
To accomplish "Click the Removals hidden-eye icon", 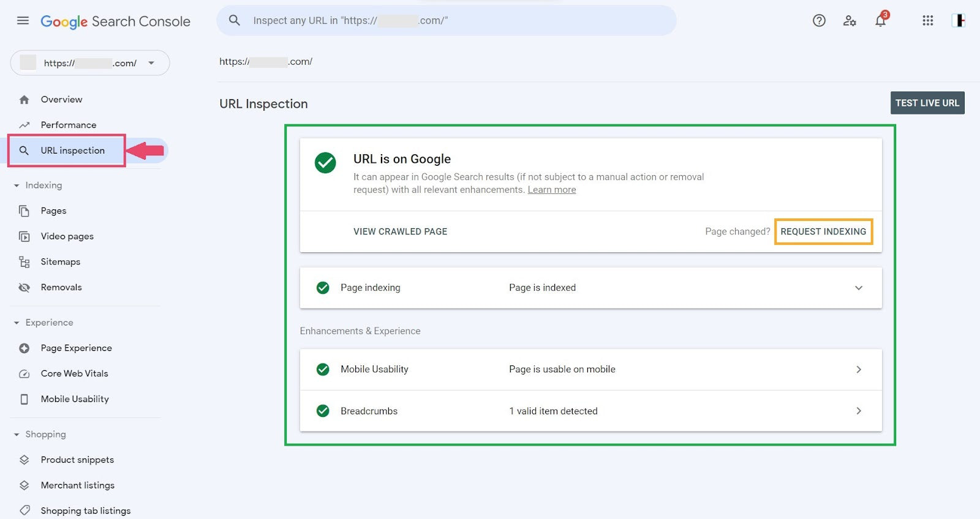I will tap(24, 288).
